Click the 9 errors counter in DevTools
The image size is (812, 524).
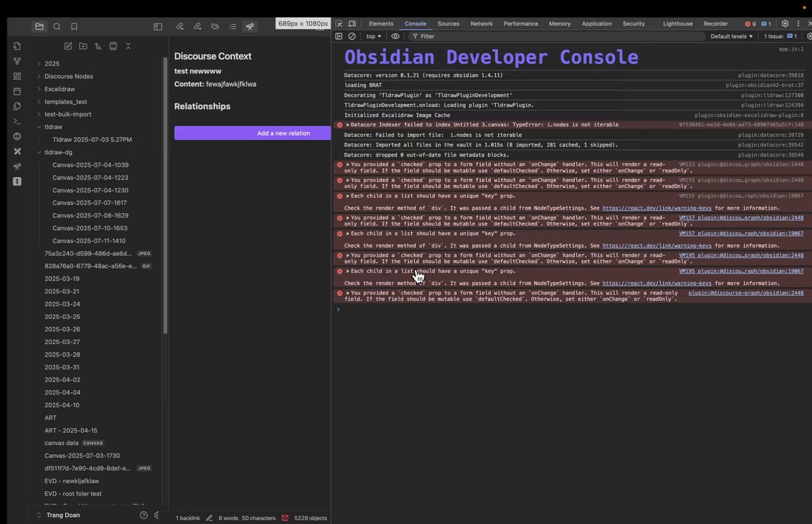[750, 23]
